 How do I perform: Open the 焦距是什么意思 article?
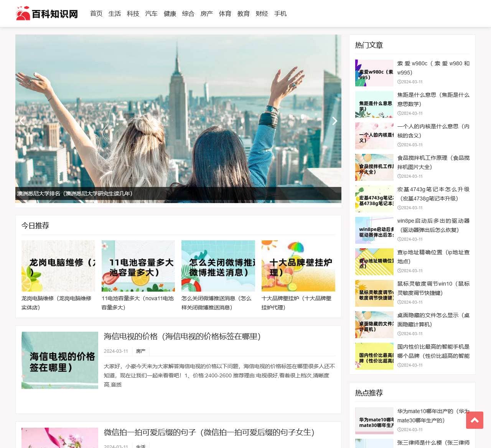pos(433,99)
